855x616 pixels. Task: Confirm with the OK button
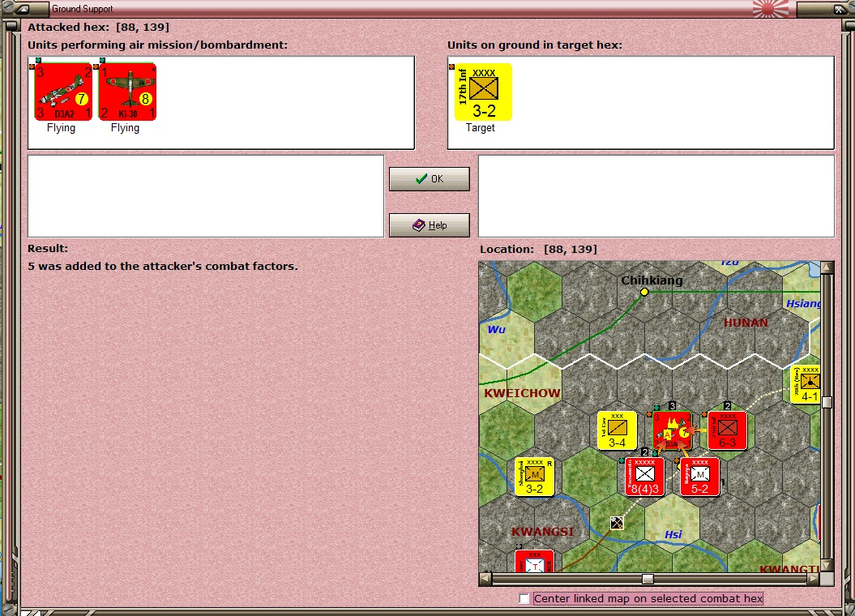click(x=430, y=179)
